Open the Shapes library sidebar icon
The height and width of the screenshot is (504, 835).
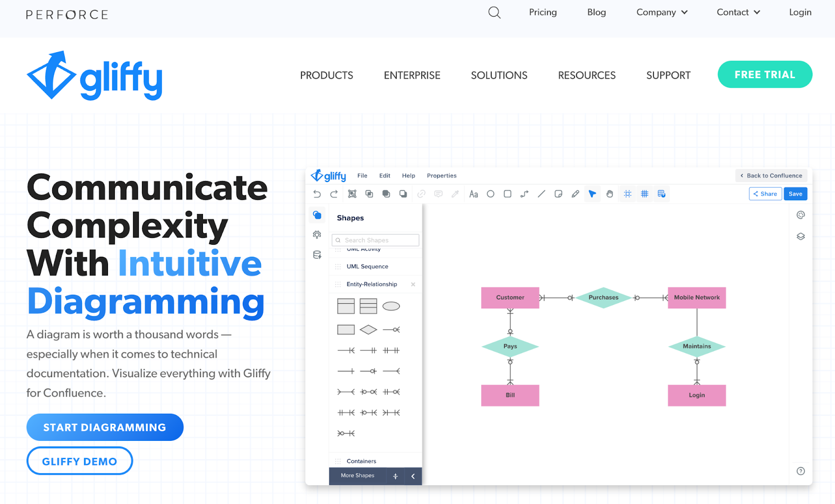coord(317,215)
